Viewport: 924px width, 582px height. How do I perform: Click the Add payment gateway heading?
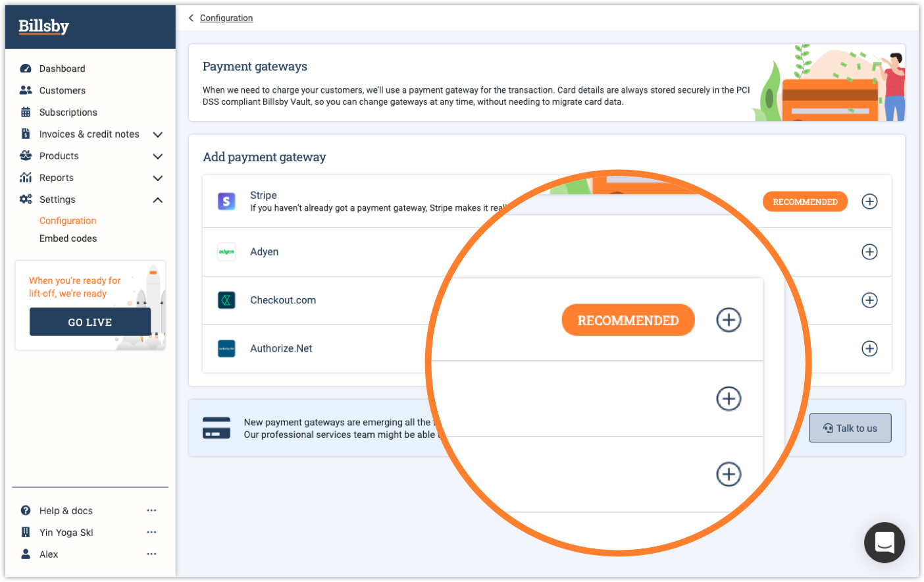265,157
